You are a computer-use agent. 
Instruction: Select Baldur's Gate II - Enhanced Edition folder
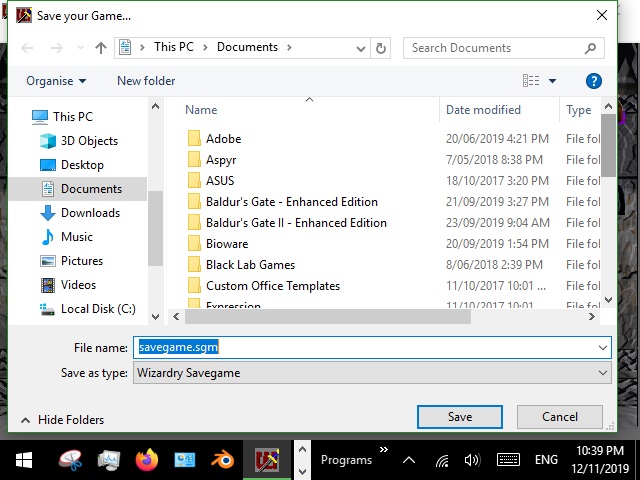tap(296, 223)
